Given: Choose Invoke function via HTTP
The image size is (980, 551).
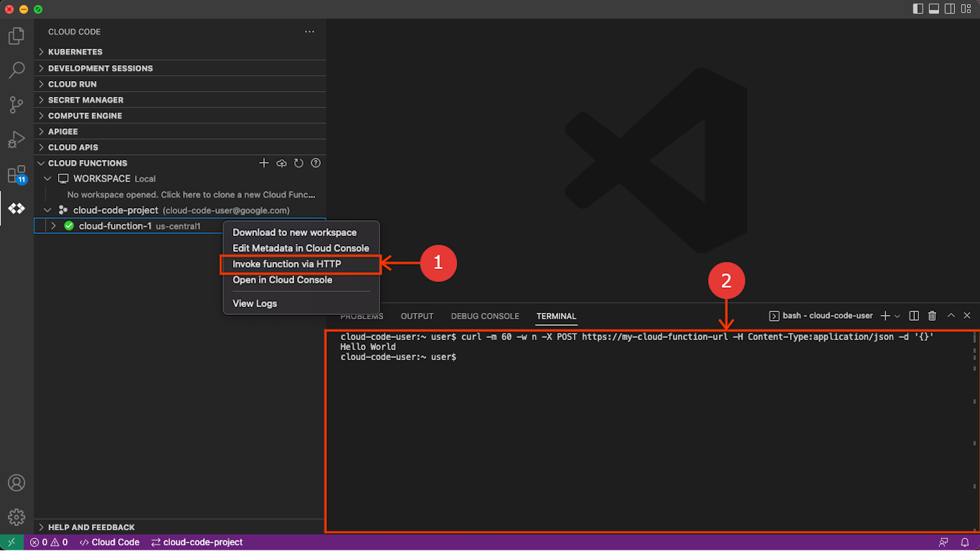Looking at the screenshot, I should coord(301,264).
